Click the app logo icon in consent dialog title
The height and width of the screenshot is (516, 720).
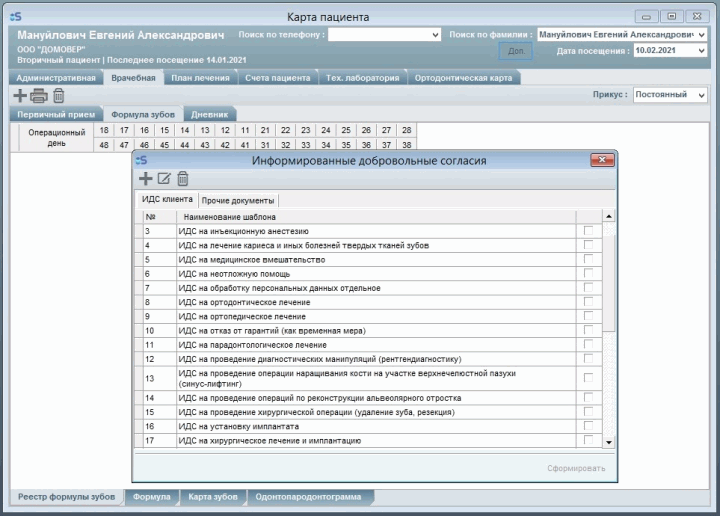click(141, 160)
